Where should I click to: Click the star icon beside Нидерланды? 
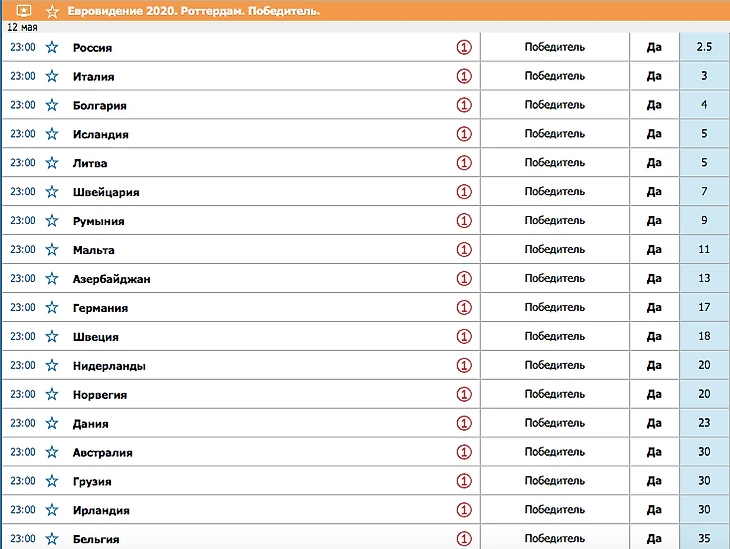52,365
